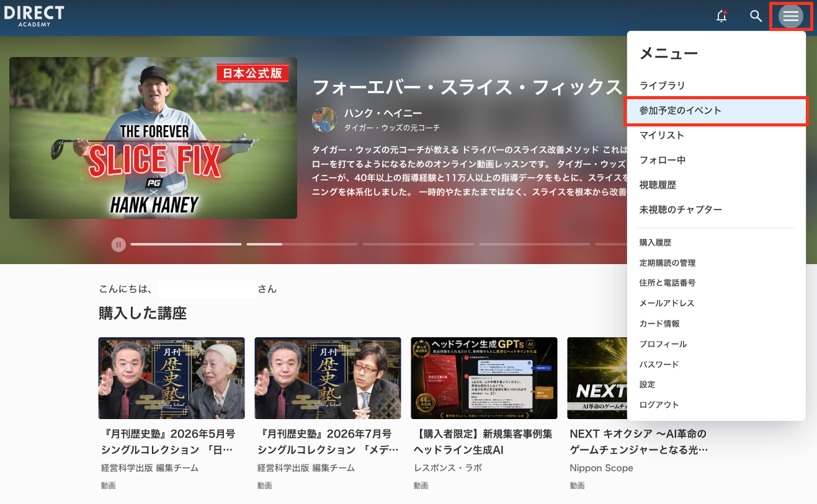
Task: Click the メニュー heading in the panel
Action: (x=669, y=54)
